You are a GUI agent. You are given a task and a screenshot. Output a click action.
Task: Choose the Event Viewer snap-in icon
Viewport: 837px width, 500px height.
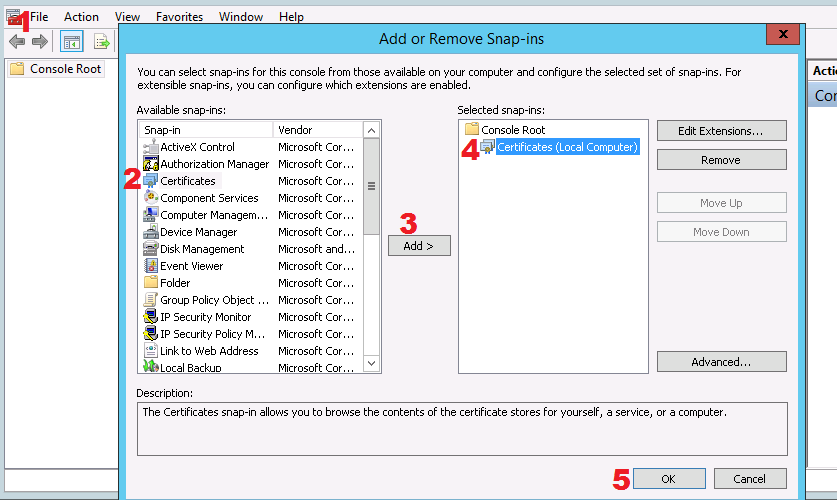pyautogui.click(x=151, y=266)
